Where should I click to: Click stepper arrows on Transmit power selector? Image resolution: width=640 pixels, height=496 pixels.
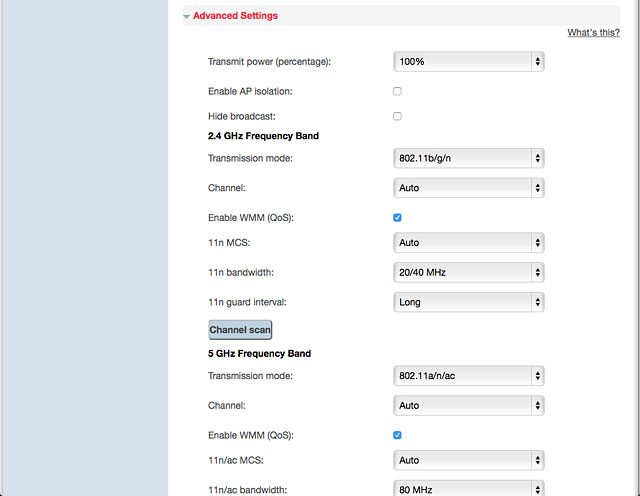538,62
